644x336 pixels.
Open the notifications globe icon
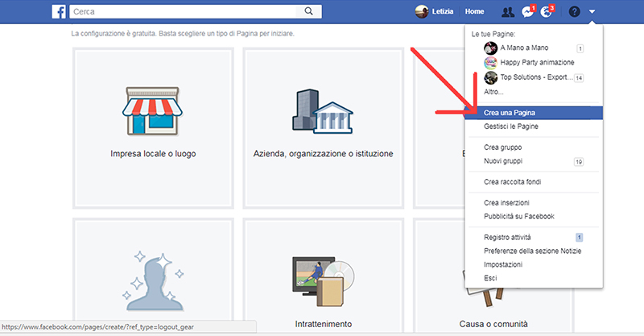pyautogui.click(x=547, y=12)
